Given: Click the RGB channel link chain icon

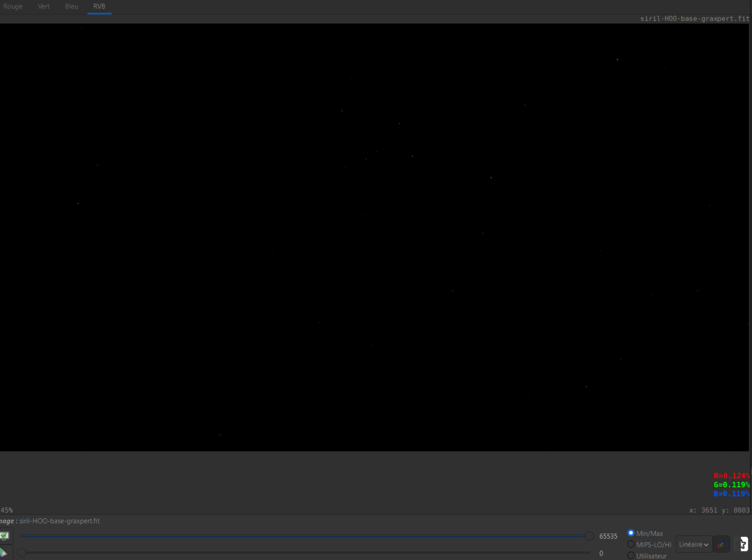Looking at the screenshot, I should coord(721,544).
